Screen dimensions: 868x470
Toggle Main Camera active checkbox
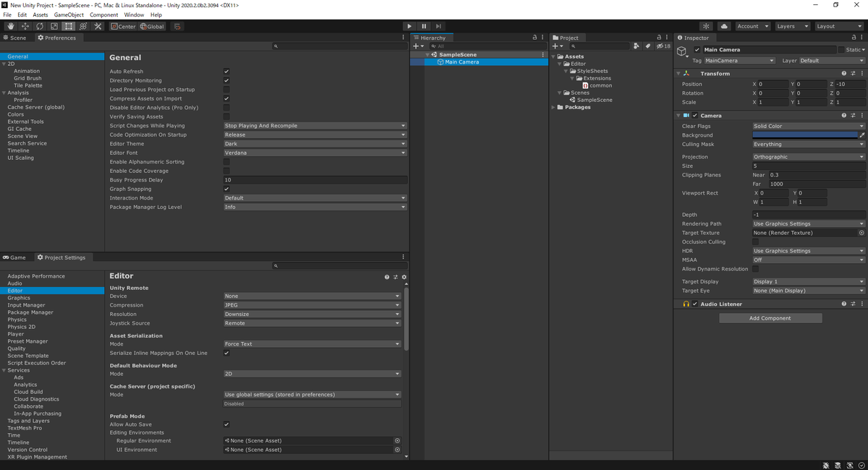click(697, 50)
